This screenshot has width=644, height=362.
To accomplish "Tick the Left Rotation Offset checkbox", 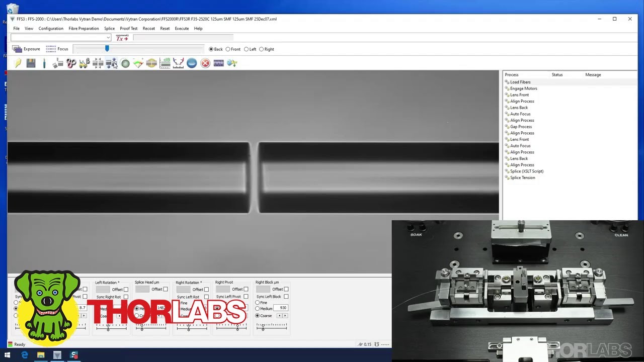I will pos(126,290).
